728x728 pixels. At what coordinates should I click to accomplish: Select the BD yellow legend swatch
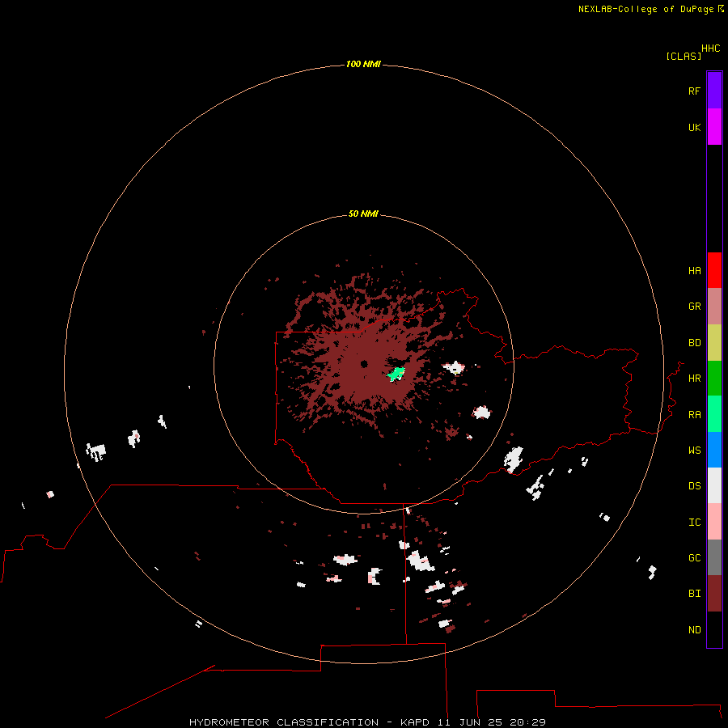point(714,343)
